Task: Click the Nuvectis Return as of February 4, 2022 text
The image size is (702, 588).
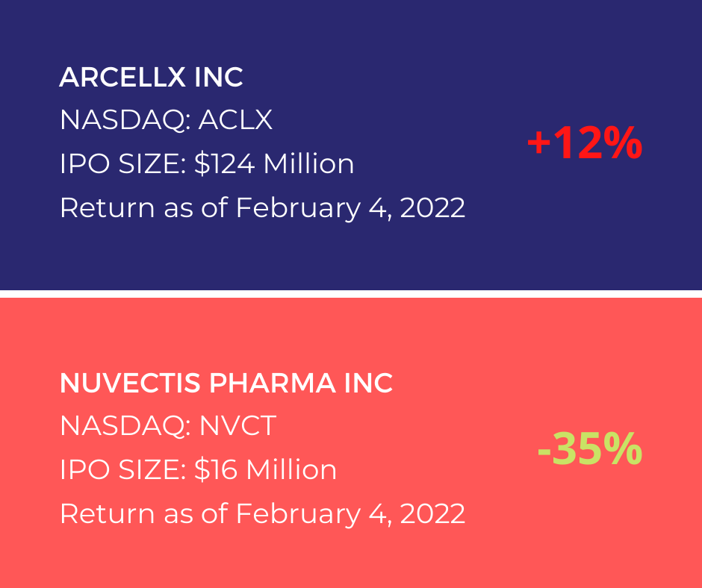Action: [262, 513]
